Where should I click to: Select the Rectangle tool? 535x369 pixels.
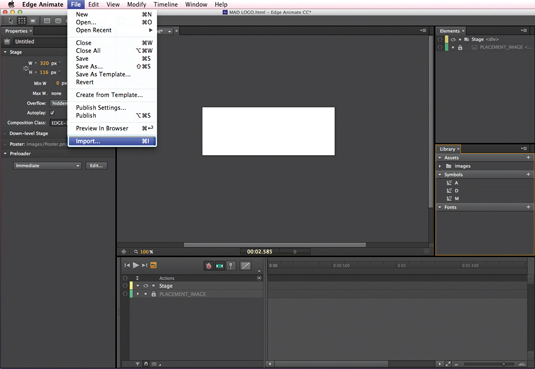tap(47, 21)
